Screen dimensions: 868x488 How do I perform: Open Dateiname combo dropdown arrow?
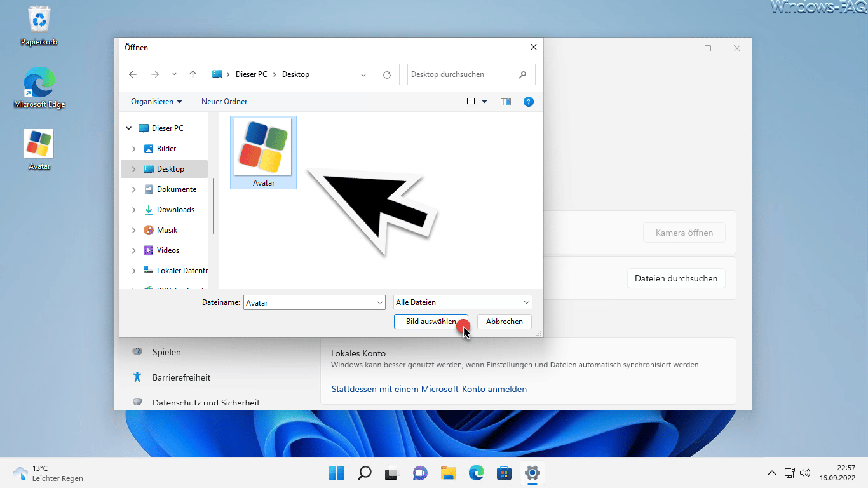tap(380, 302)
